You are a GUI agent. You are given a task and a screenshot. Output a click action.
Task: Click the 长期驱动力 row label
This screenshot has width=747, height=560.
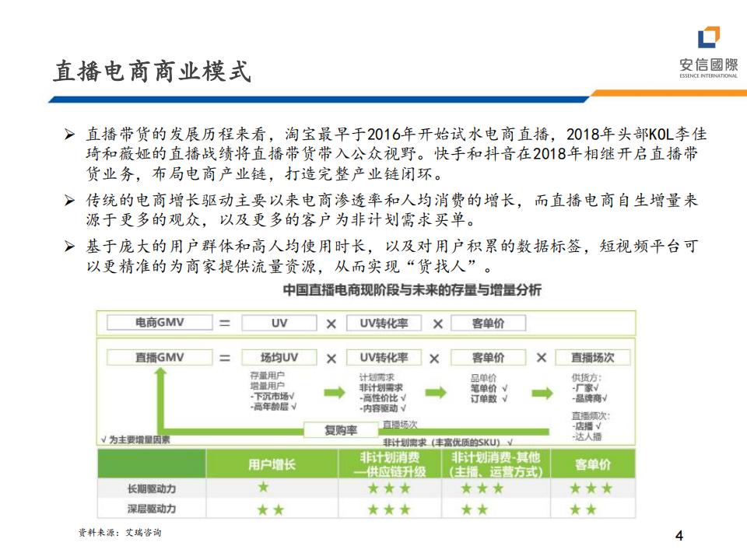[x=152, y=489]
